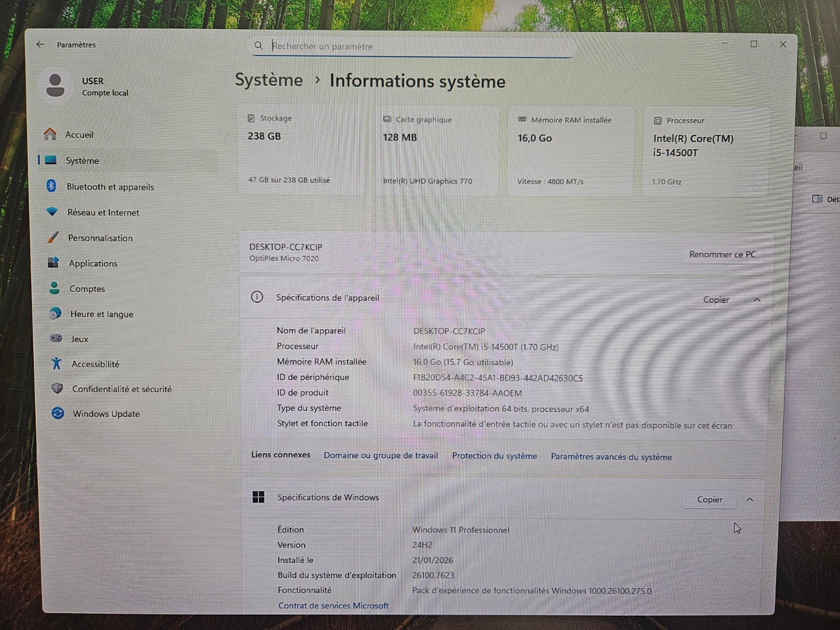This screenshot has width=840, height=630.
Task: Select the Accessibilité person icon
Action: [57, 363]
